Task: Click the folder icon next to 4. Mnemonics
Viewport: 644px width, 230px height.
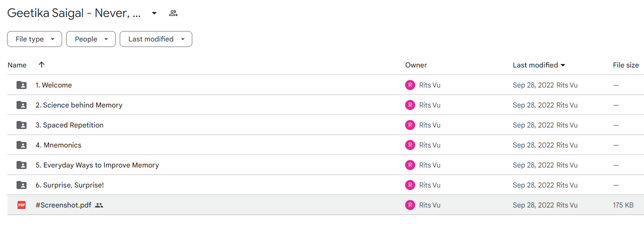Action: 22,145
